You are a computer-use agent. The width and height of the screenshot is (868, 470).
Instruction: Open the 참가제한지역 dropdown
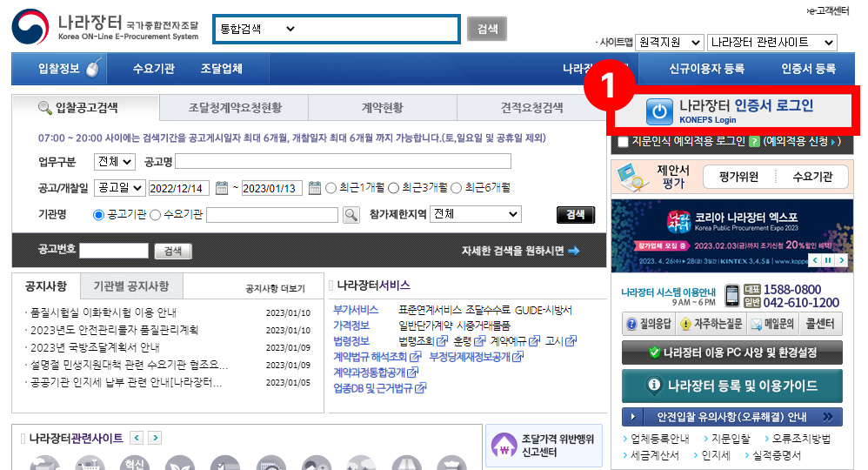(476, 214)
